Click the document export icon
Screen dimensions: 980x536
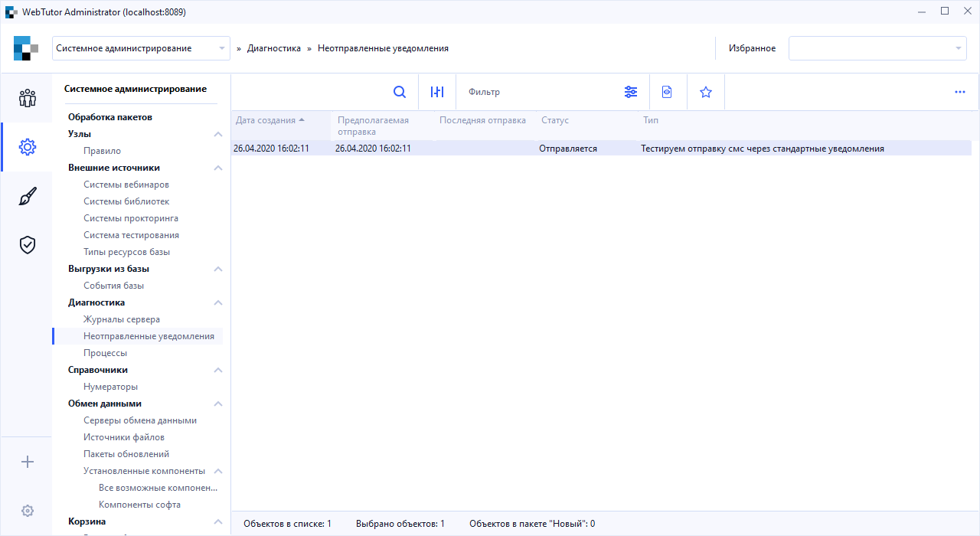pos(668,92)
